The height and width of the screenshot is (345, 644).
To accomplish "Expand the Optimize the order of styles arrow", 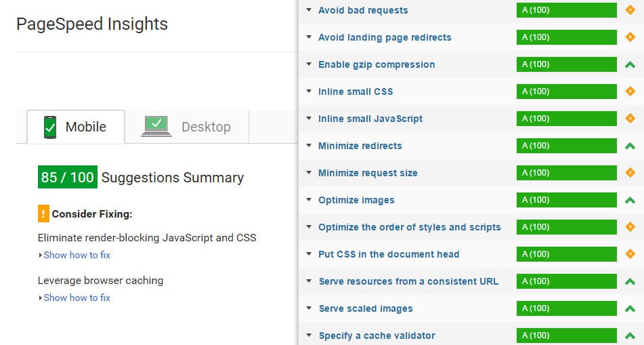I will pos(309,227).
